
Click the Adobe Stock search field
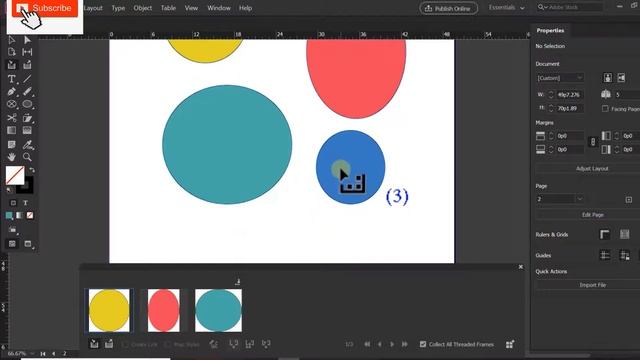pos(570,7)
